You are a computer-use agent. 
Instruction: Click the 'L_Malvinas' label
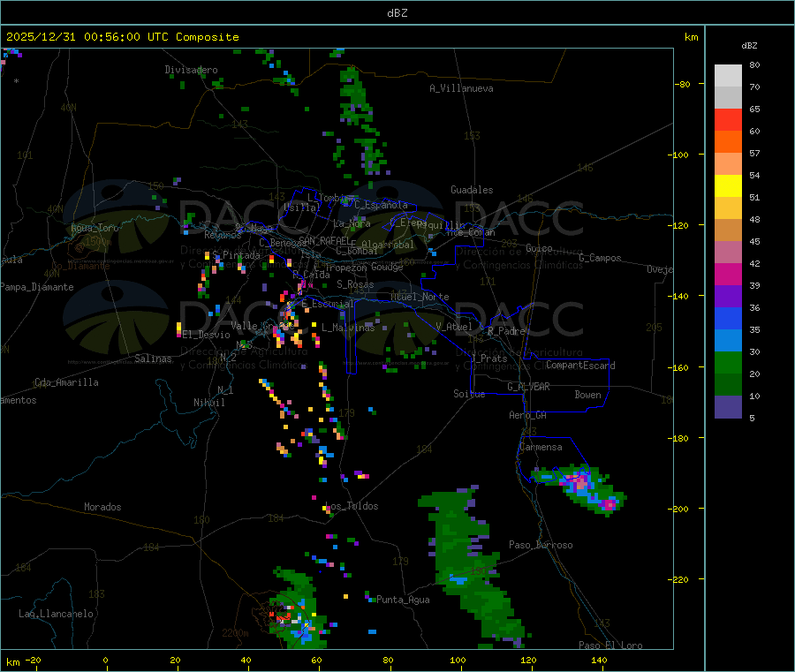tap(348, 328)
